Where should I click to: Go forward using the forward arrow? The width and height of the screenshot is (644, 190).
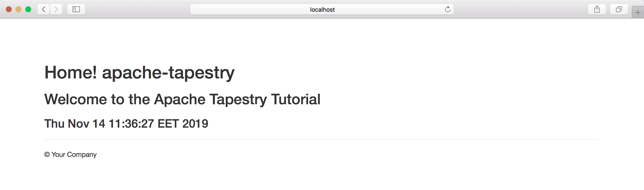56,9
